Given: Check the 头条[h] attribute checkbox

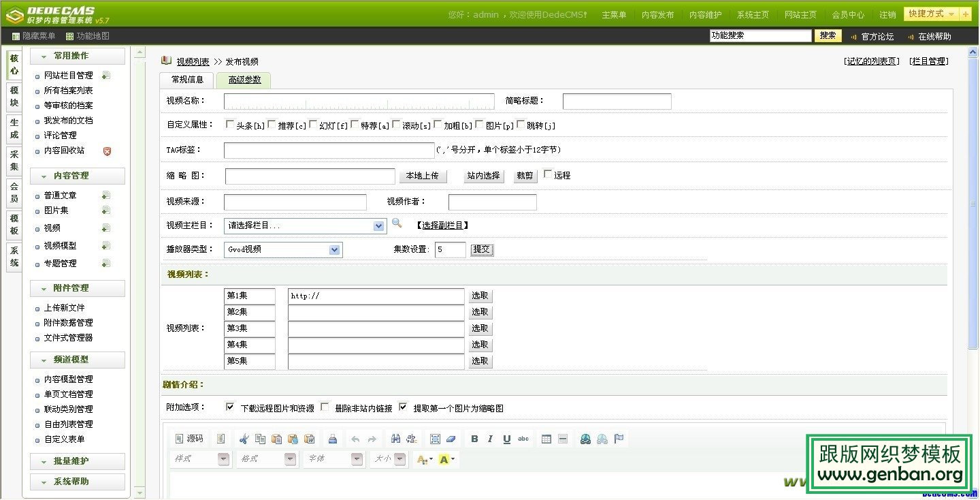Looking at the screenshot, I should tap(229, 125).
